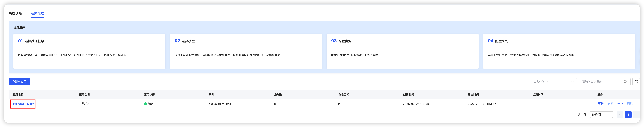Click the 04 配置队列 guide card

[x=559, y=51]
